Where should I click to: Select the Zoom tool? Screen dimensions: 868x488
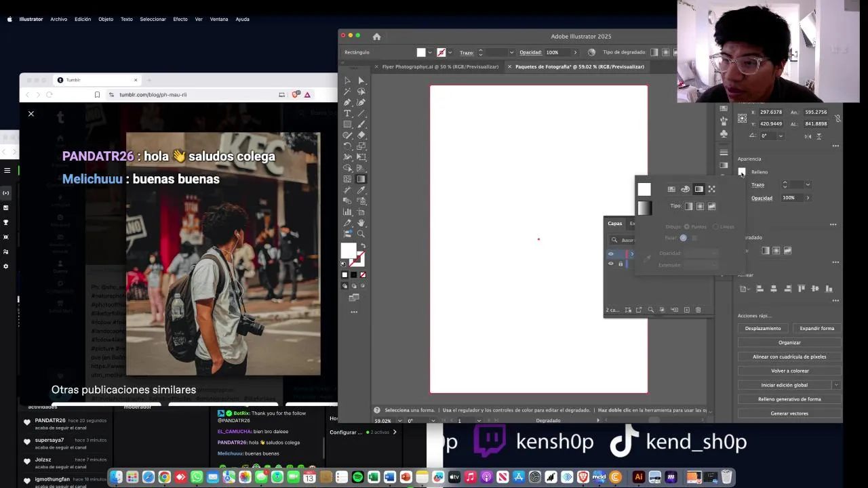coord(361,234)
